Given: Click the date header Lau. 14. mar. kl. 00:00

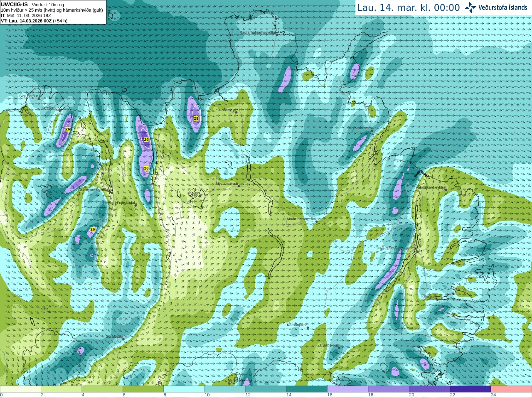Looking at the screenshot, I should click(x=409, y=8).
